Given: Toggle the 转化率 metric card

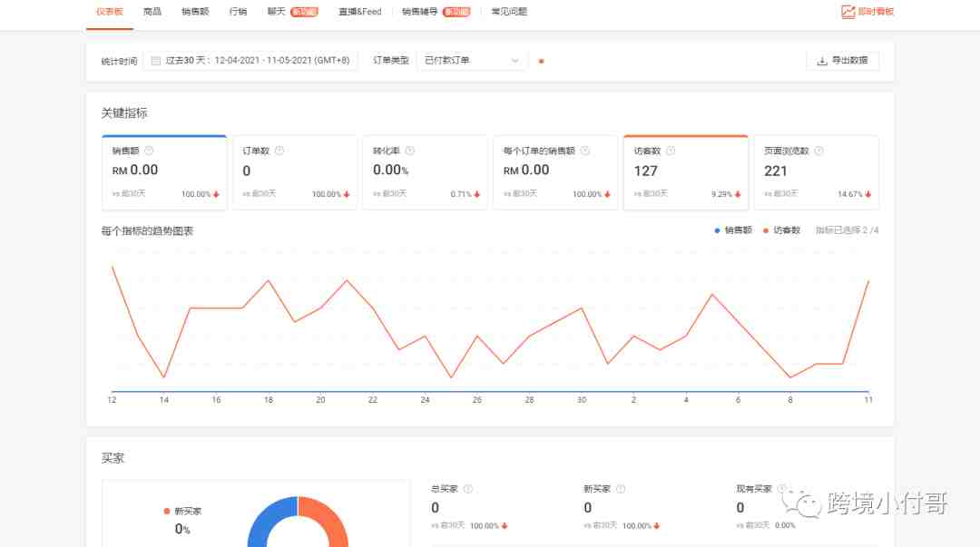Looking at the screenshot, I should [x=425, y=172].
